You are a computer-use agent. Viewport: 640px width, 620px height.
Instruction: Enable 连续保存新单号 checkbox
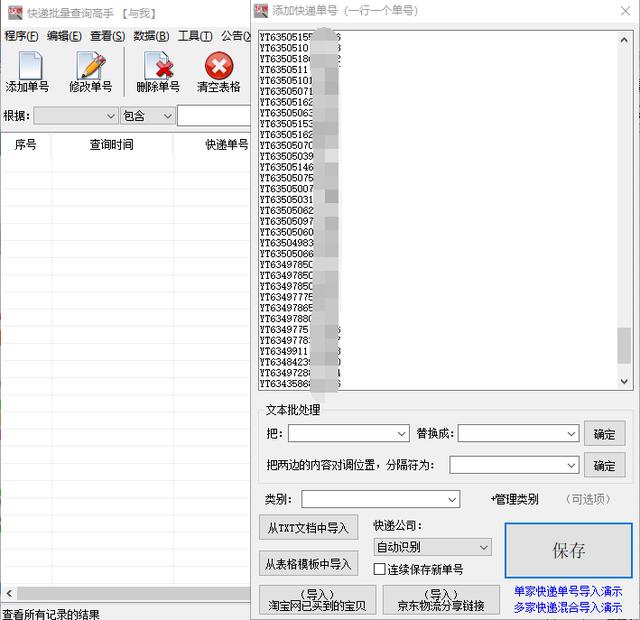pyautogui.click(x=380, y=569)
